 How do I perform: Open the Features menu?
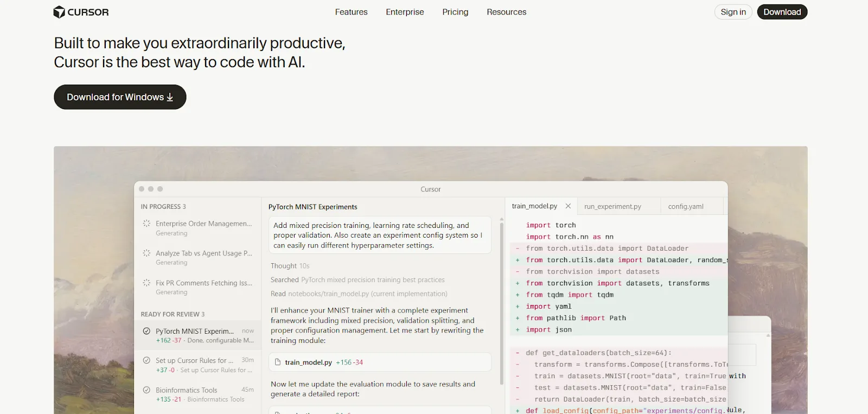pos(351,12)
